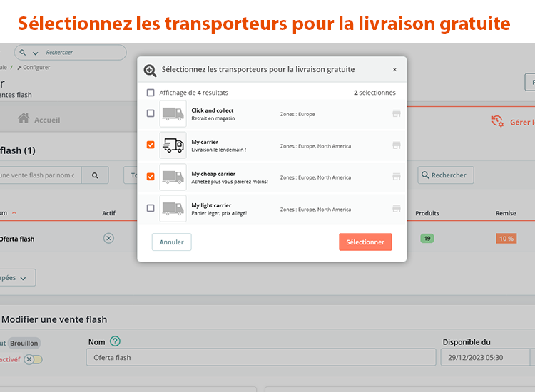Image resolution: width=535 pixels, height=392 pixels.
Task: Focus the Disponible du date field
Action: (x=485, y=357)
